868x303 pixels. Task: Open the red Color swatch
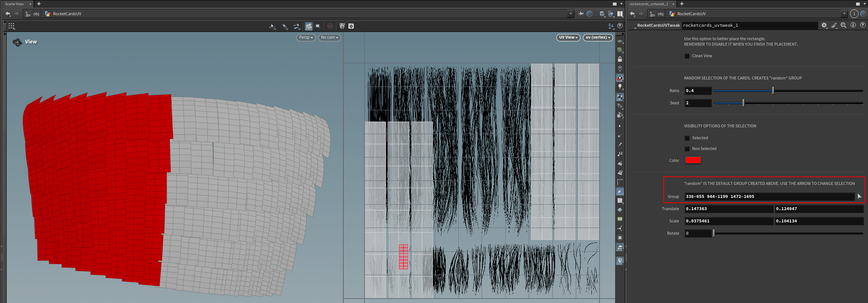pos(693,160)
